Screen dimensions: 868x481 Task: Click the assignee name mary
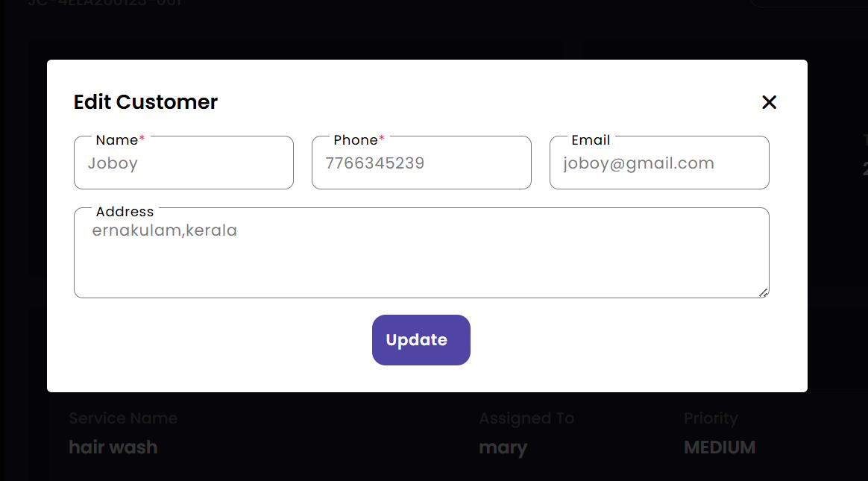(x=503, y=448)
